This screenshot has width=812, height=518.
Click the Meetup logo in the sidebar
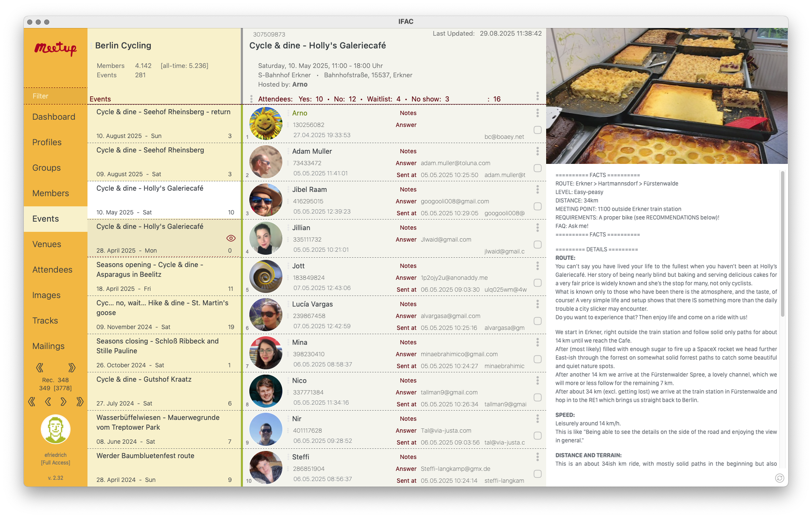coord(56,48)
